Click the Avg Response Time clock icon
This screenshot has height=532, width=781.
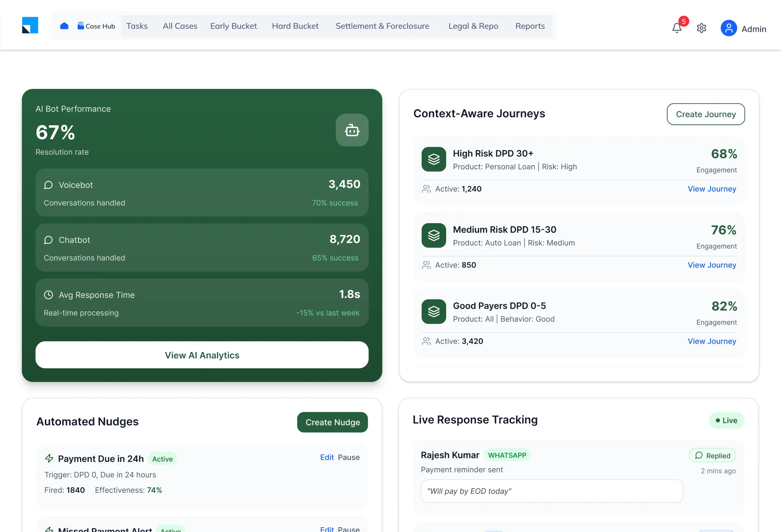(x=48, y=295)
